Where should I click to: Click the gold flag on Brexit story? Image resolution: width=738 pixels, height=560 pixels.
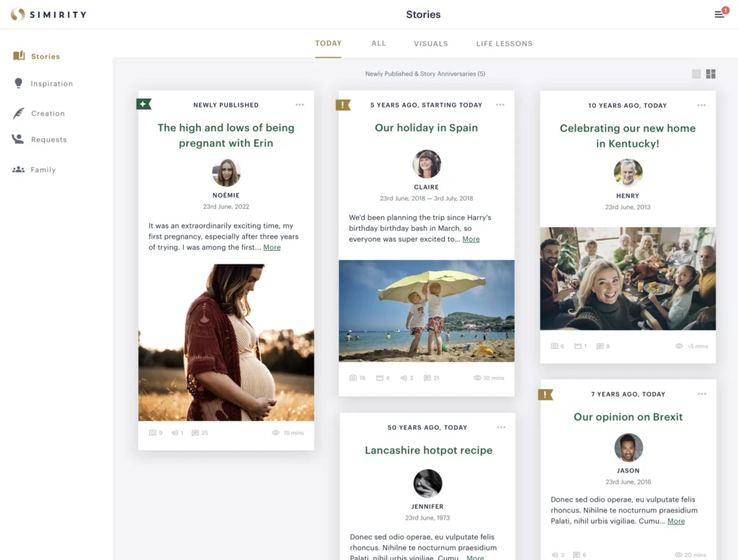coord(546,394)
